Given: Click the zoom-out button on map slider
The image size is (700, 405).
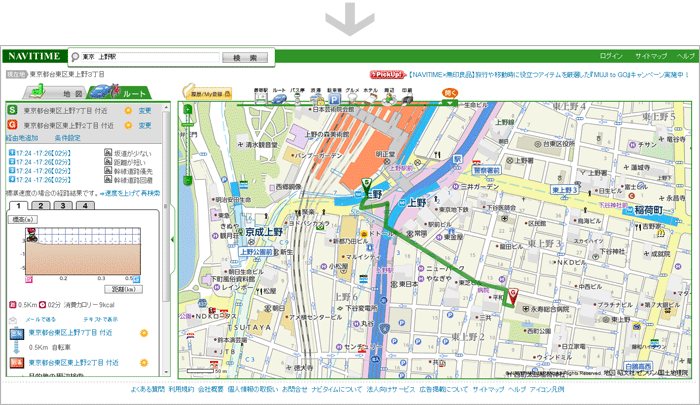Looking at the screenshot, I should [x=188, y=180].
